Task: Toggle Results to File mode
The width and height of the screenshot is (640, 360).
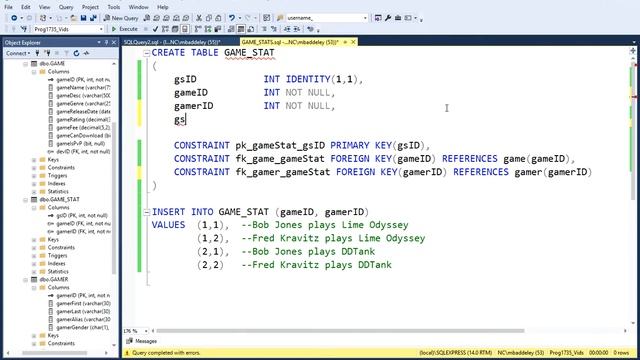Action: click(251, 29)
